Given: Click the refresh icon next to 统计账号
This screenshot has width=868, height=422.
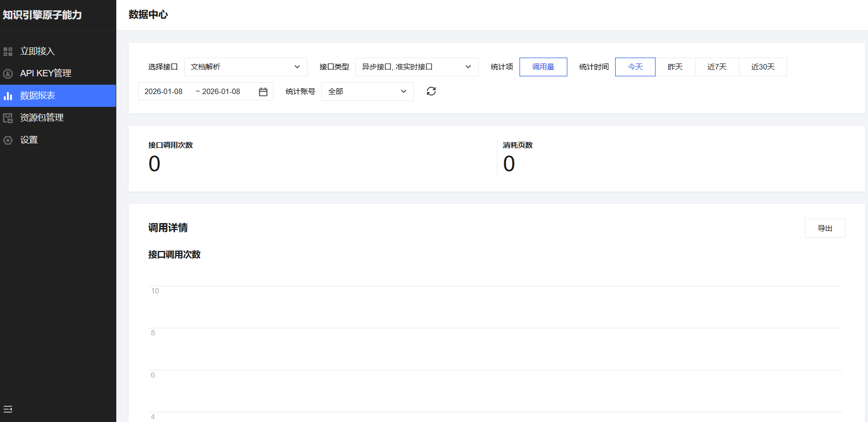Looking at the screenshot, I should [x=431, y=91].
